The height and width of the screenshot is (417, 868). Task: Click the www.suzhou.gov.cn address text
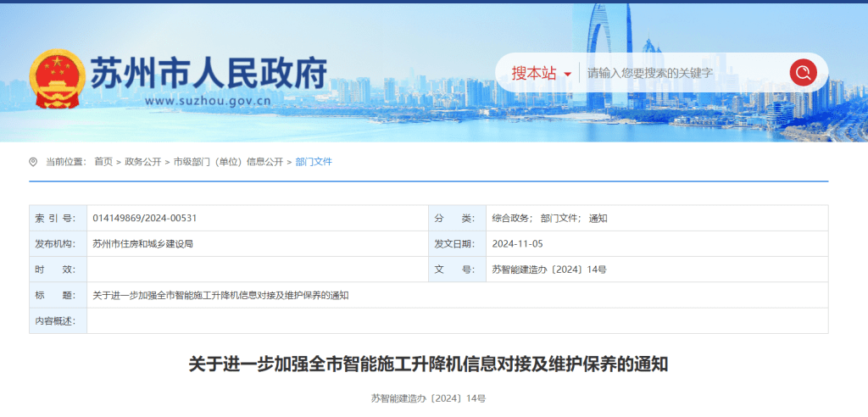pos(208,101)
